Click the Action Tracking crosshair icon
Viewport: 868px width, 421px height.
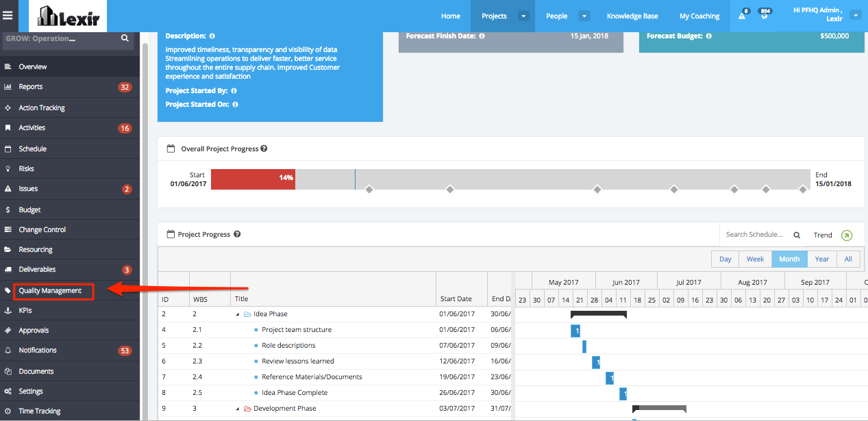point(8,107)
